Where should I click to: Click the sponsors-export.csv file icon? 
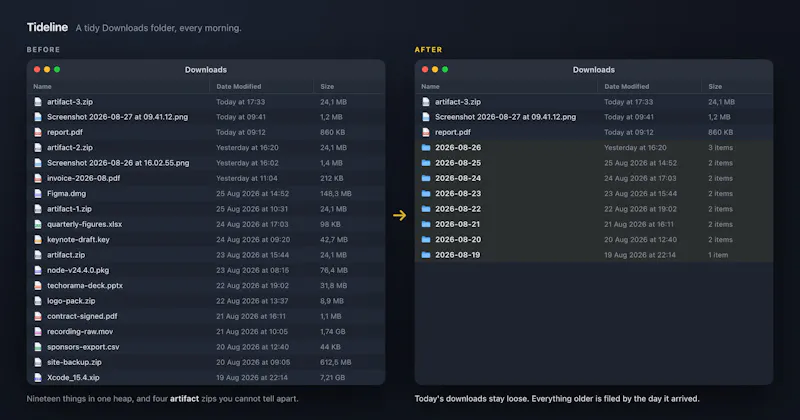38,347
